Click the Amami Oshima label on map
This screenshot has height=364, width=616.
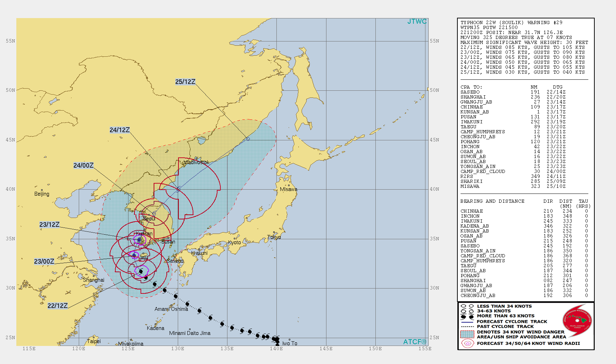pos(171,309)
